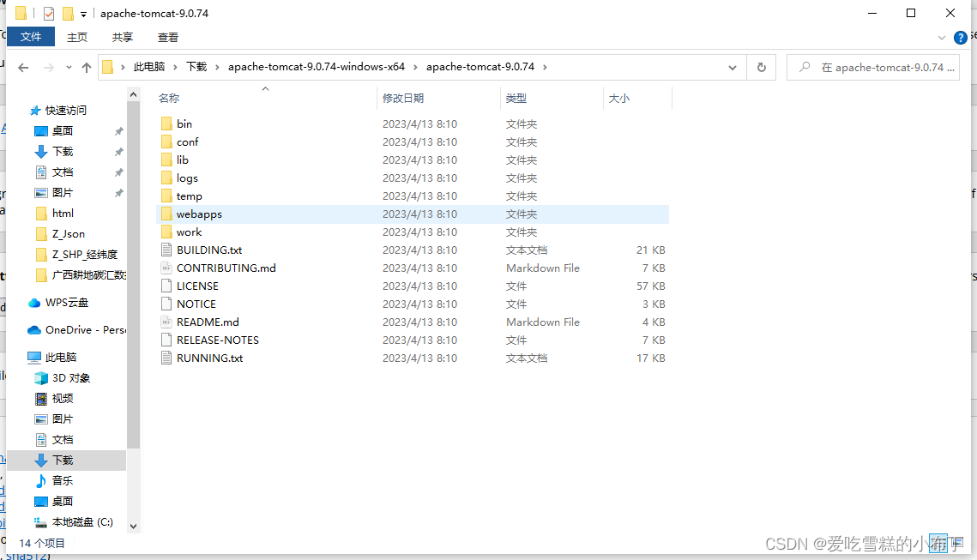Go up one folder level arrow
Viewport: 977px width, 560px height.
pos(87,67)
